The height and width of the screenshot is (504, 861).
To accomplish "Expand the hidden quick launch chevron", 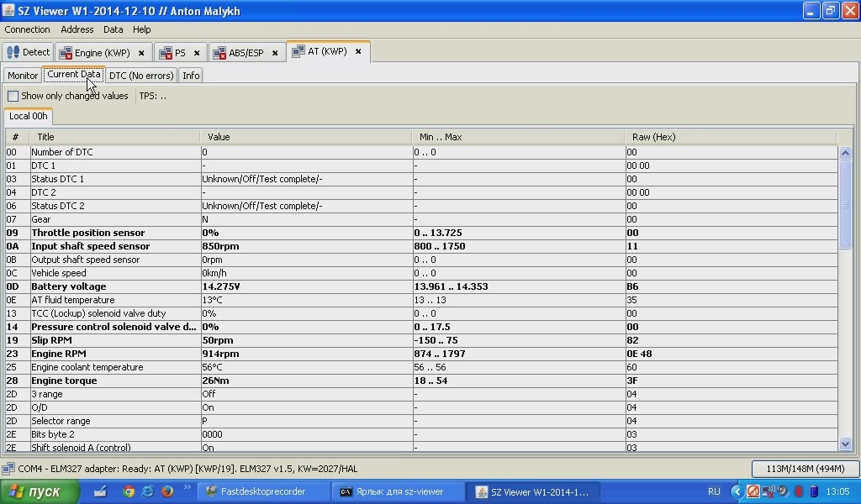I will [x=188, y=489].
